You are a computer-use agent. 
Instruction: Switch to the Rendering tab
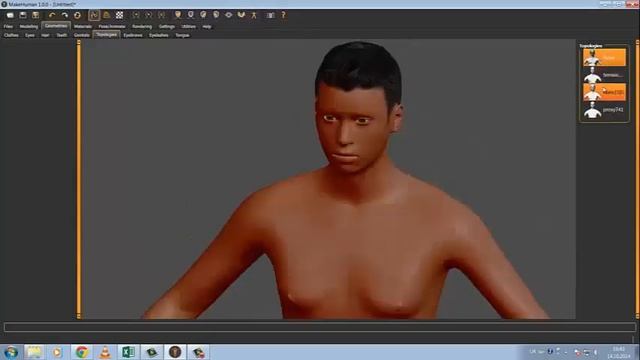coord(142,27)
